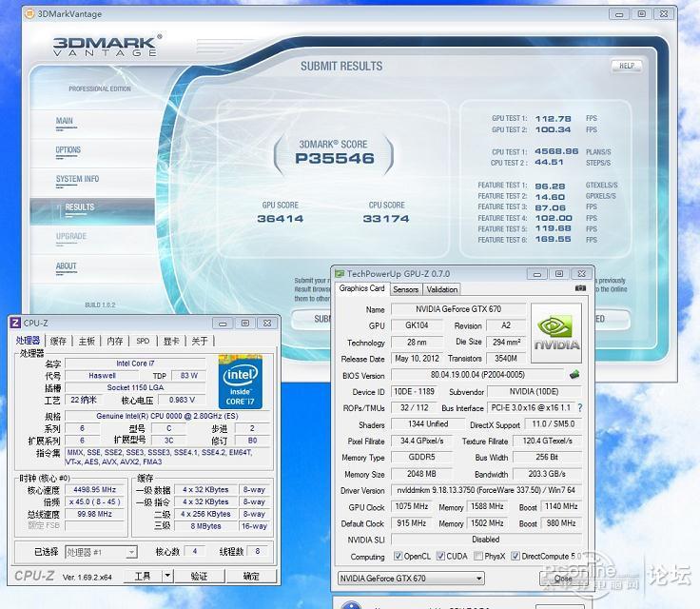Viewport: 700px width, 609px height.
Task: Click the CPU-Z spec string Genuine Intel(R) CPU 0000
Action: pyautogui.click(x=167, y=416)
